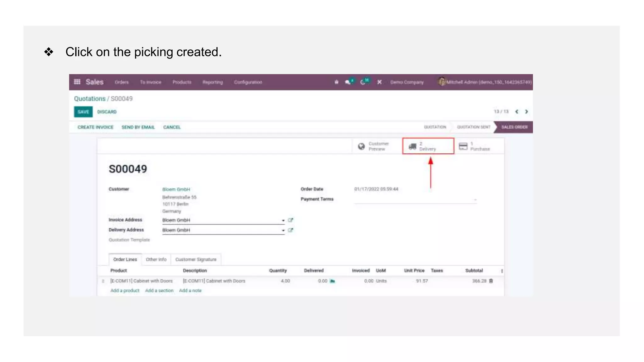Open the conversations chat icon
The width and height of the screenshot is (644, 362).
pos(347,82)
